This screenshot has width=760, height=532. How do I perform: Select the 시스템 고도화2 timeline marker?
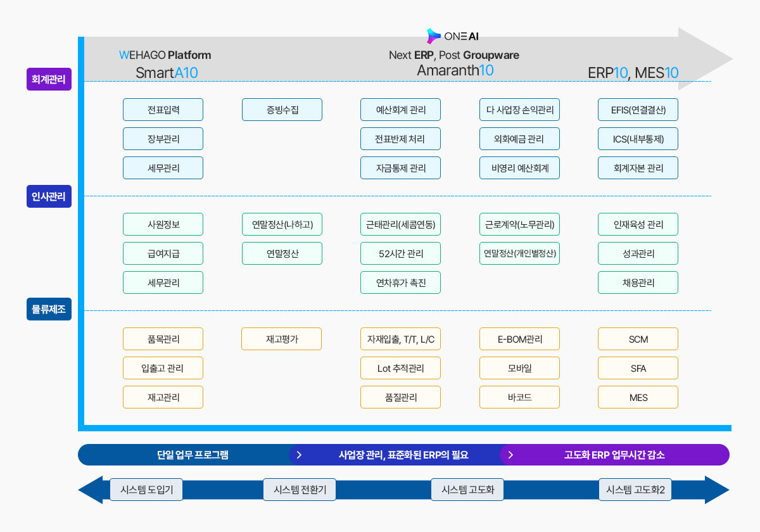pos(635,490)
